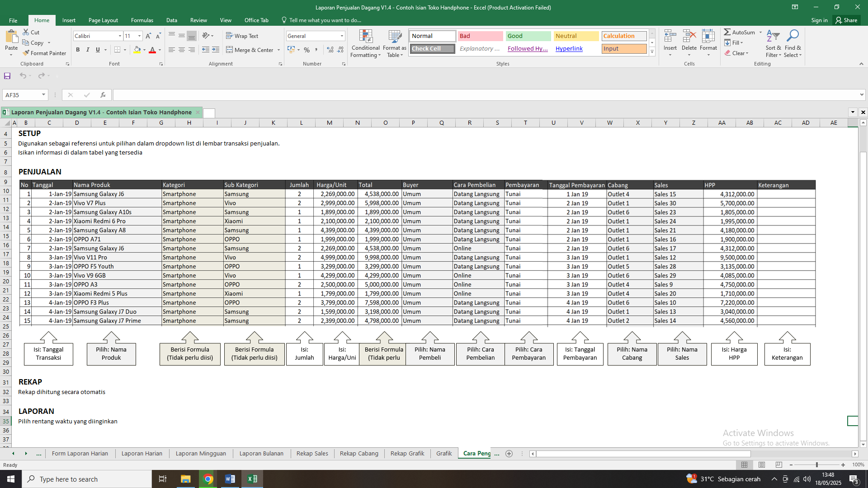Switch to Laporan Mingguan sheet
Image resolution: width=868 pixels, height=488 pixels.
click(x=201, y=454)
